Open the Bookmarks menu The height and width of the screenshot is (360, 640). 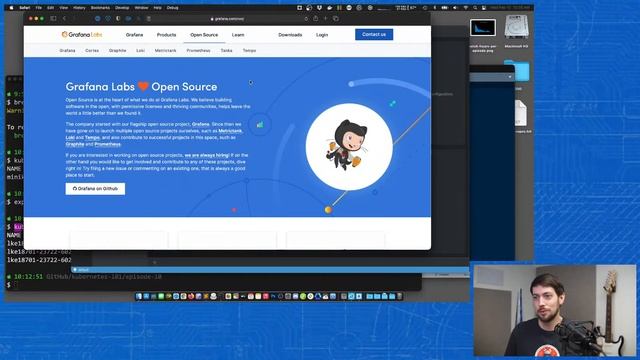100,8
